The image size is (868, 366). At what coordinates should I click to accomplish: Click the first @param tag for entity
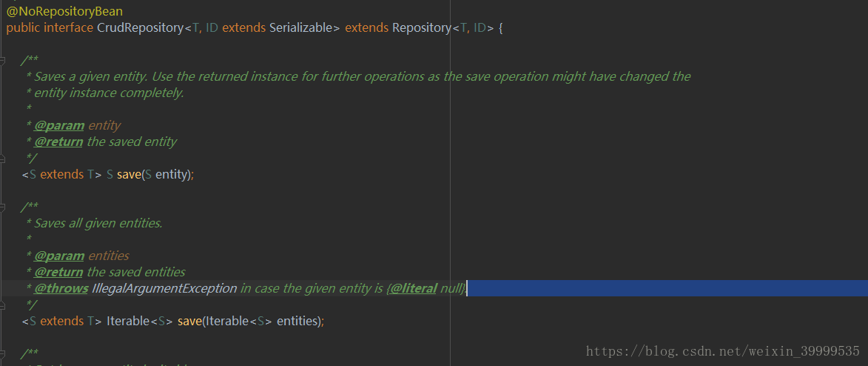59,125
